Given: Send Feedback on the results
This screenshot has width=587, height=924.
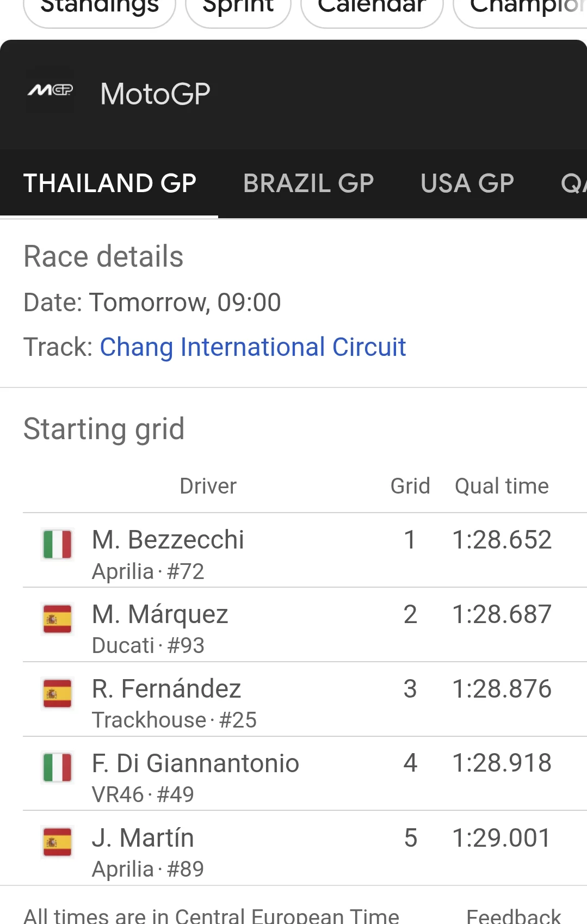Looking at the screenshot, I should pyautogui.click(x=513, y=916).
